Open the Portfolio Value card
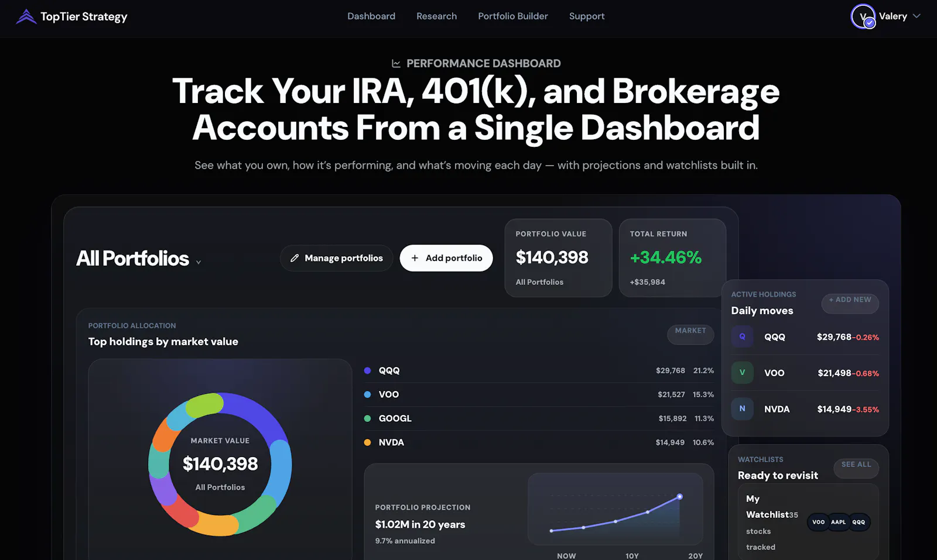Viewport: 937px width, 560px height. tap(558, 257)
